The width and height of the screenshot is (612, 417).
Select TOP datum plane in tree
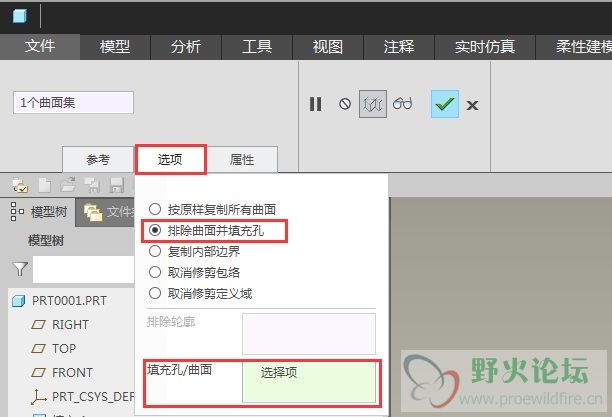(53, 348)
